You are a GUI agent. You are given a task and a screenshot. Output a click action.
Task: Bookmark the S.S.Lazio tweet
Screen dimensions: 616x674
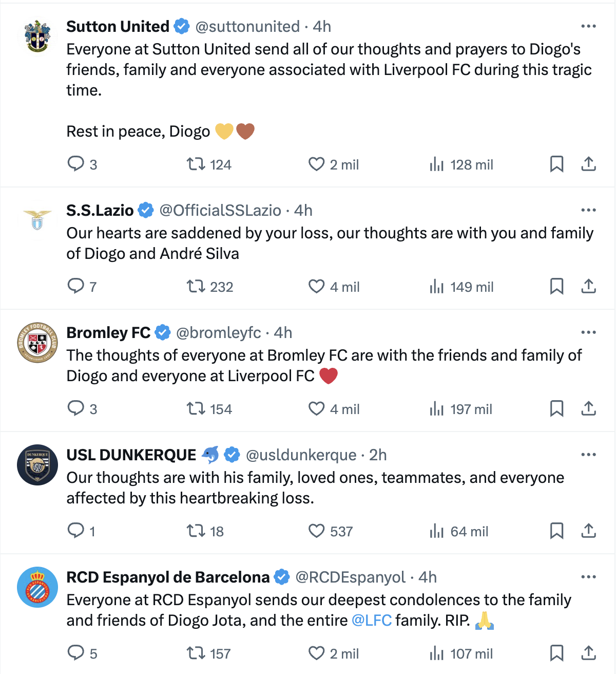[x=557, y=287]
